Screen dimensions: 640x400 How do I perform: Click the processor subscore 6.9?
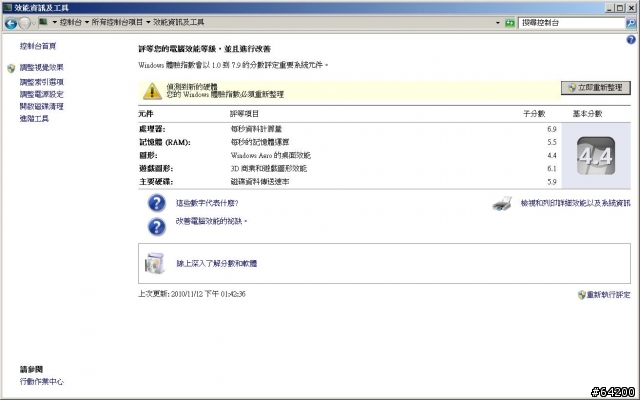[x=552, y=129]
